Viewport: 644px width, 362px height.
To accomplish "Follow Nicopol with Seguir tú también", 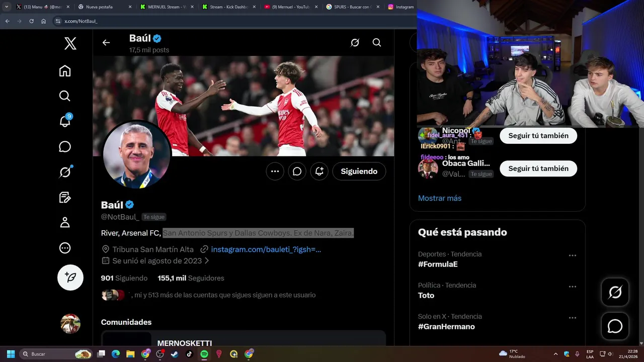I will 538,136.
